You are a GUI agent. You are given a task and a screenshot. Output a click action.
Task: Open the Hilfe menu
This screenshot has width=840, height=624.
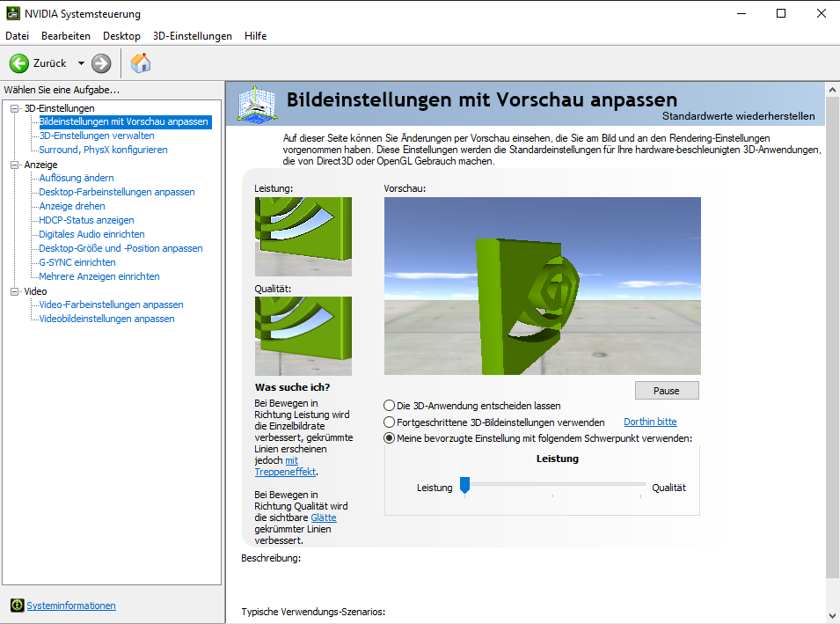click(256, 36)
